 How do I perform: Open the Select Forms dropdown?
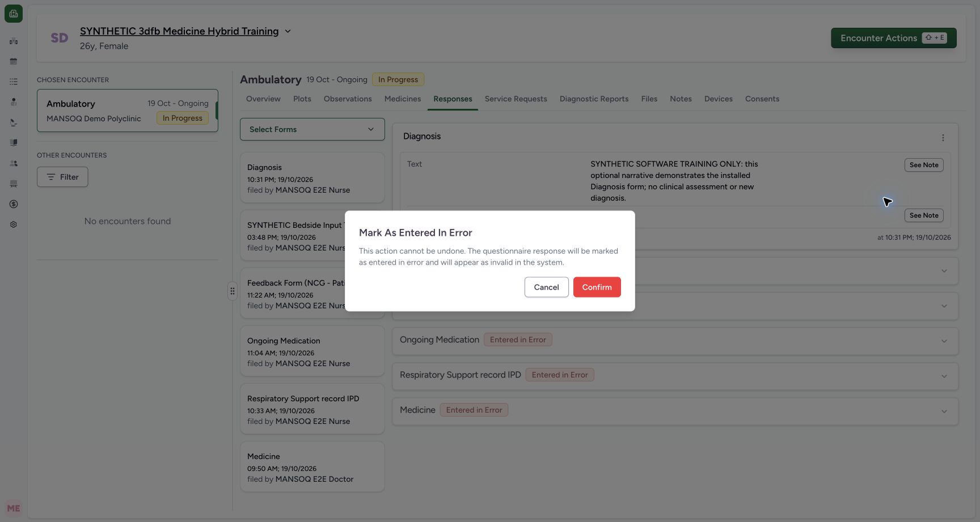click(312, 129)
